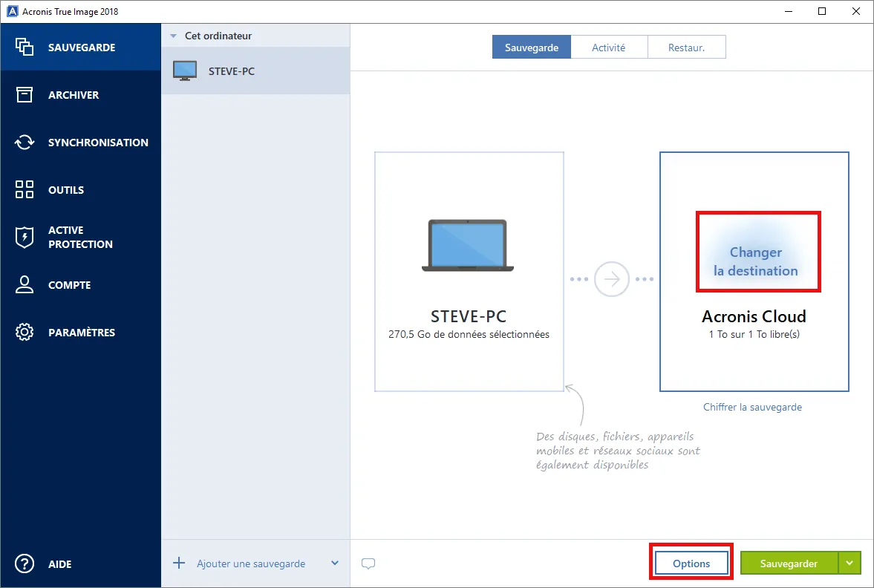The height and width of the screenshot is (588, 874).
Task: Click the Chiffrer la sauvegarde link
Action: coord(752,407)
